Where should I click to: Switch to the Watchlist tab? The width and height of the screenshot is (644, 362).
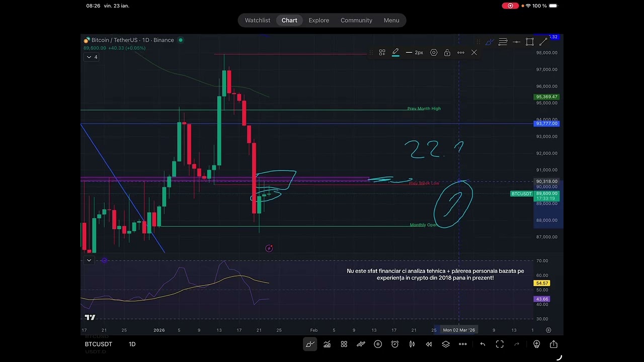(x=258, y=21)
